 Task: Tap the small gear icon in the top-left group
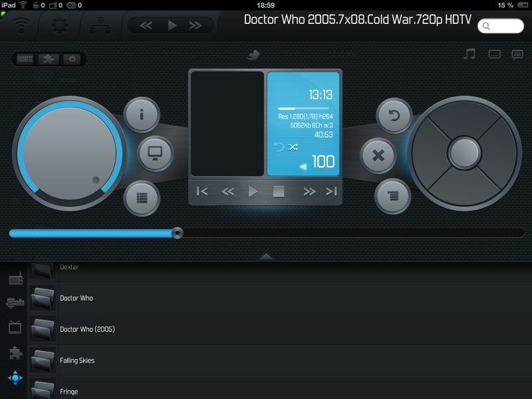tap(72, 59)
